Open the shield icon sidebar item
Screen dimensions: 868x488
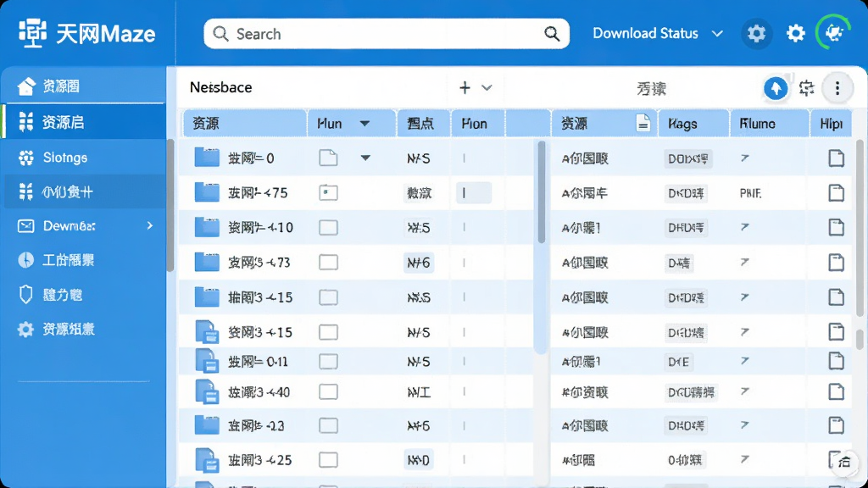[x=26, y=295]
